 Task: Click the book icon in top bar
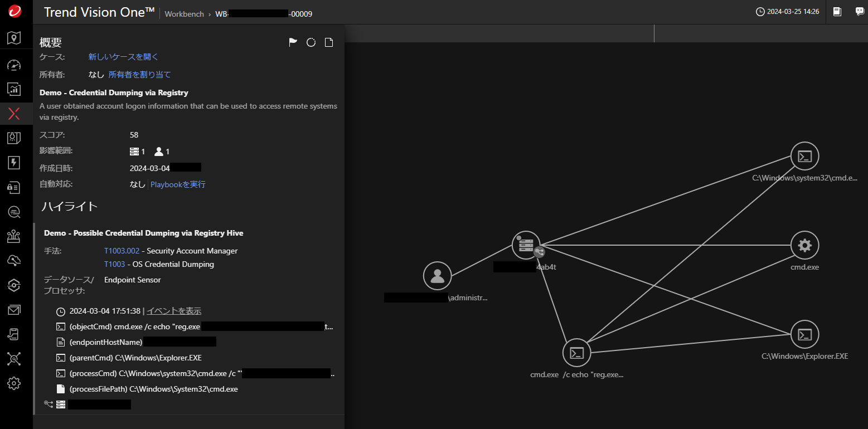(x=837, y=12)
